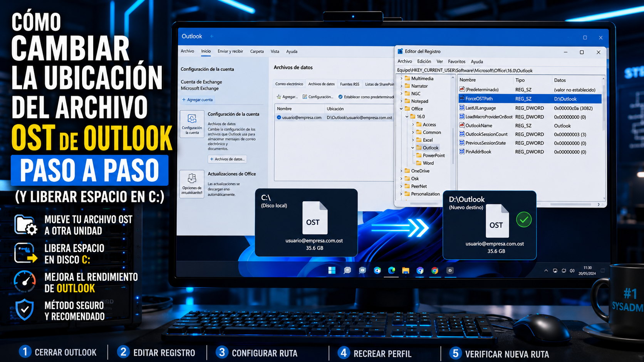The image size is (644, 362).
Task: Select the ForceOSTPath registry value
Action: tap(530, 99)
